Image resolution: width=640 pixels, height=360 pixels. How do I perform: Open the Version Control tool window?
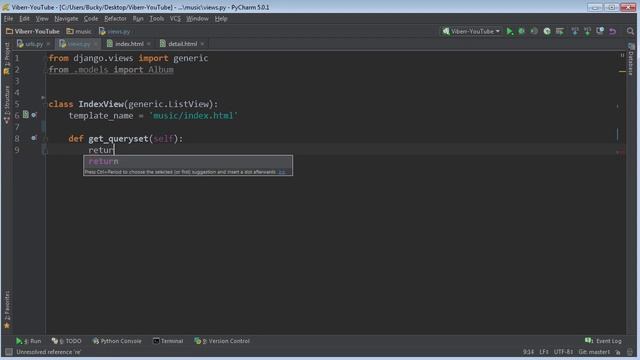click(x=222, y=341)
